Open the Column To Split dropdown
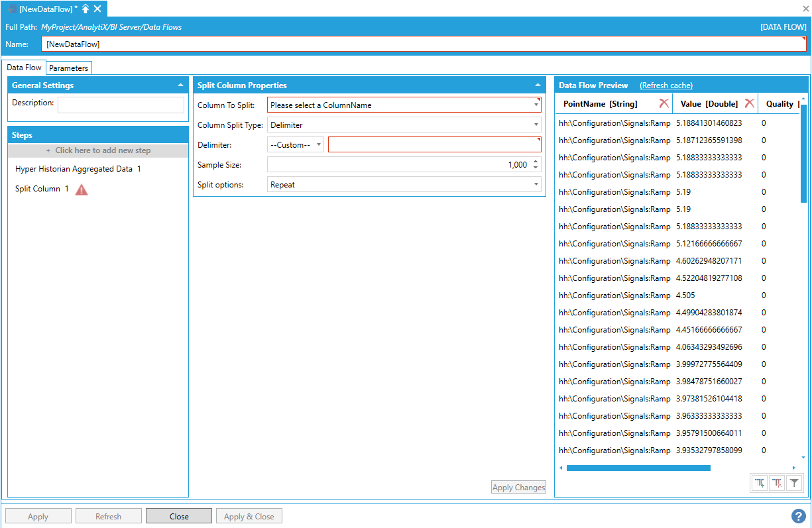 [404, 105]
